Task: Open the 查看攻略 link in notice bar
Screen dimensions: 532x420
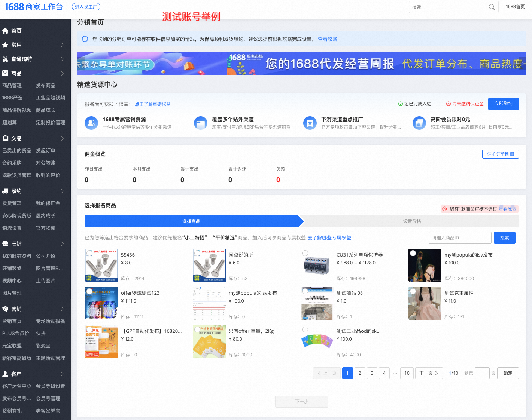Action: 328,39
